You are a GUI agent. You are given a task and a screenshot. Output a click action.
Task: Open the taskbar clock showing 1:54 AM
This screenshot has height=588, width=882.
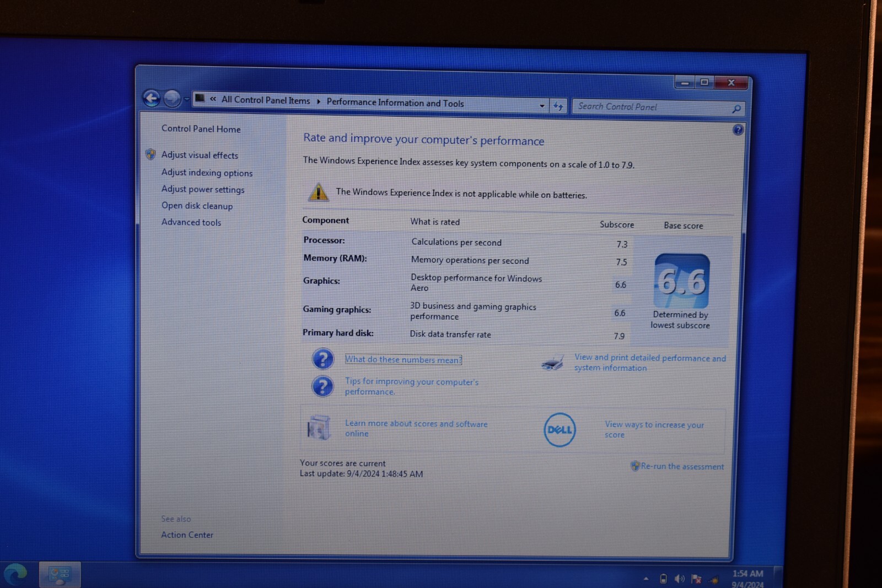(748, 579)
